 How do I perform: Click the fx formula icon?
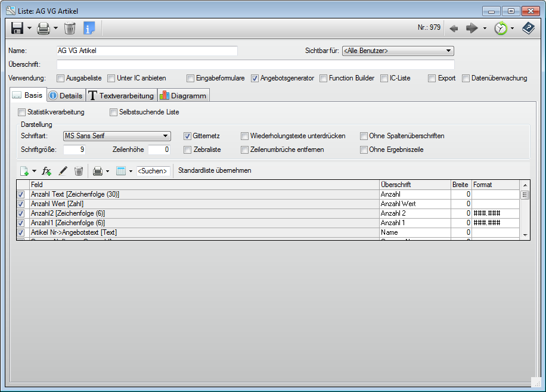46,171
